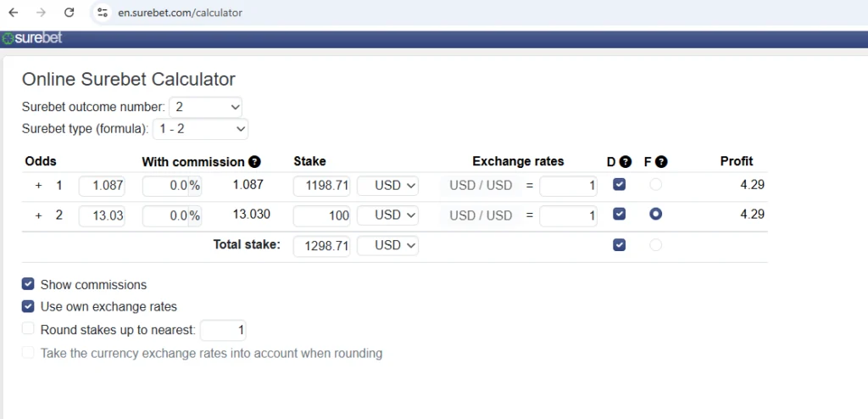Click the Total stake: label
Image resolution: width=868 pixels, height=419 pixels.
tap(247, 244)
